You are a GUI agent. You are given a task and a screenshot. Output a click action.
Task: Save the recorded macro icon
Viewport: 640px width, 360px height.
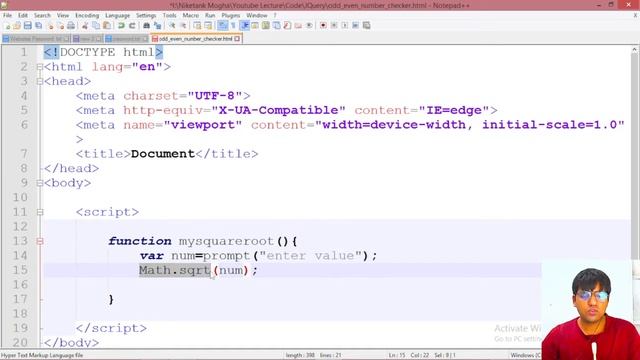point(367,26)
